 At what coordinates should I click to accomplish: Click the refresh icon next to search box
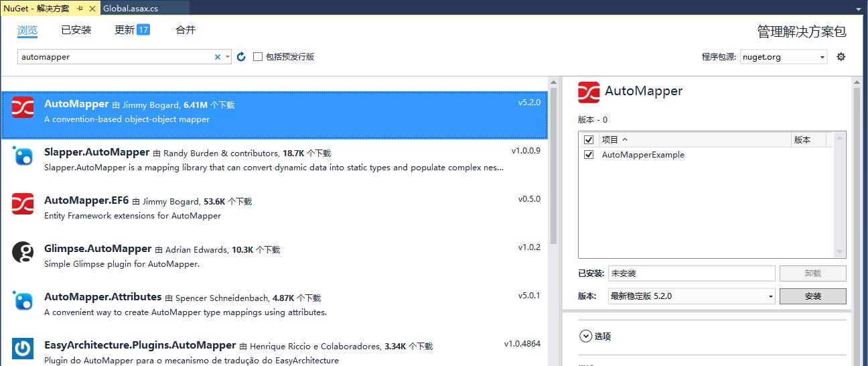pyautogui.click(x=241, y=57)
